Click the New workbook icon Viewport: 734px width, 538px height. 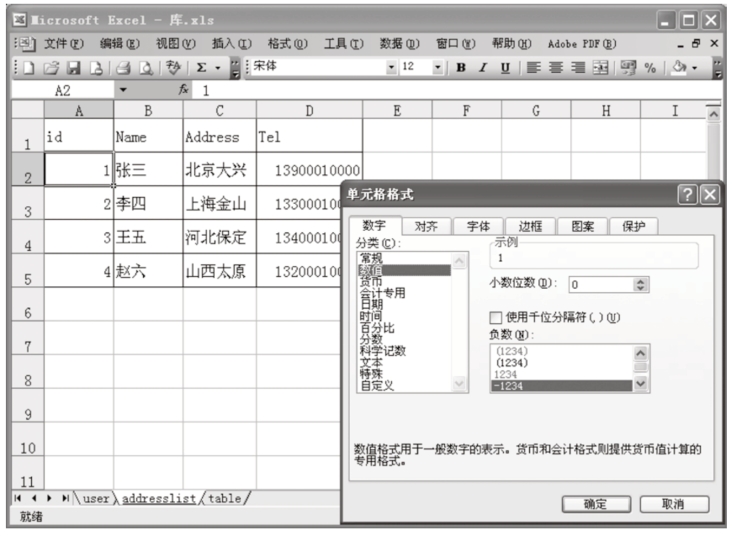click(29, 68)
